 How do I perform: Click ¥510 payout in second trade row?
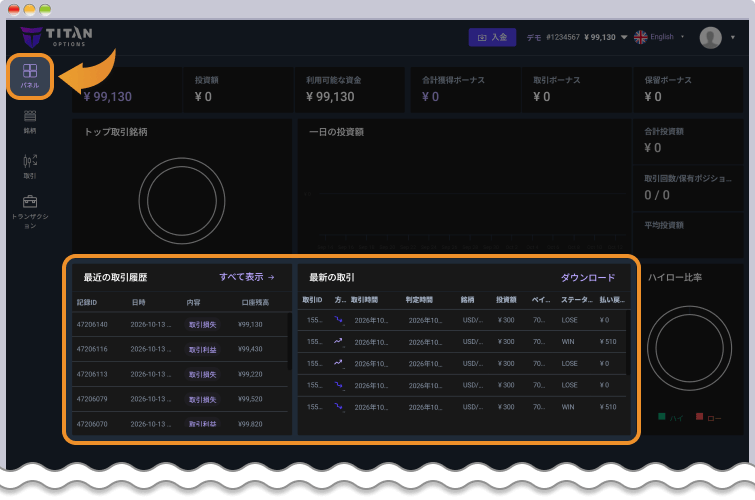(608, 342)
